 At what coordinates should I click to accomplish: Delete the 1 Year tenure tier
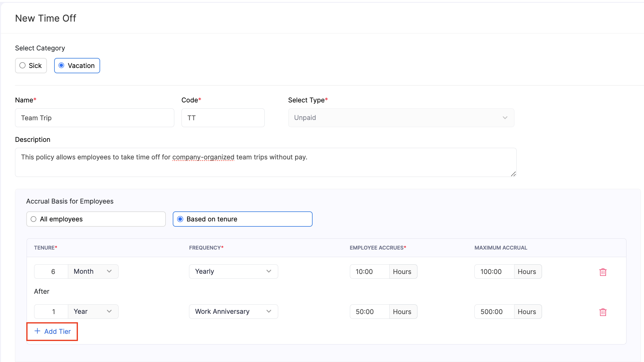click(603, 312)
